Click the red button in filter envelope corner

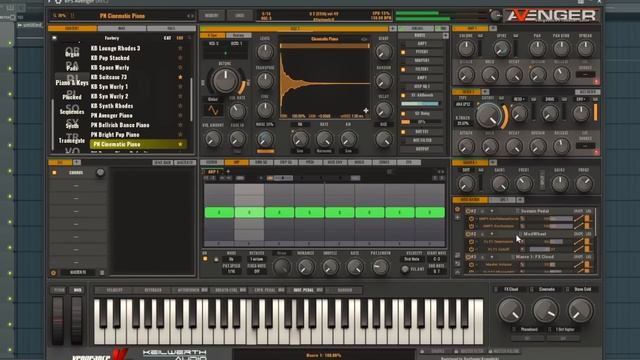(596, 152)
